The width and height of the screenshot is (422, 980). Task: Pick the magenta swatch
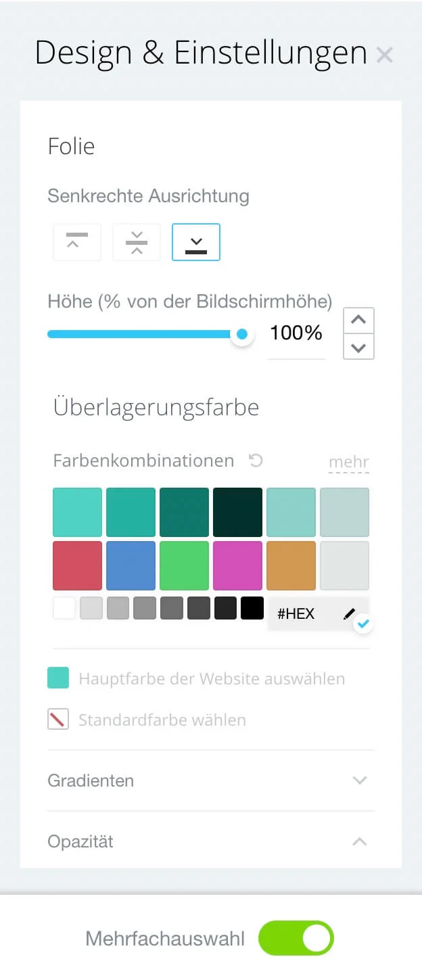pos(237,565)
